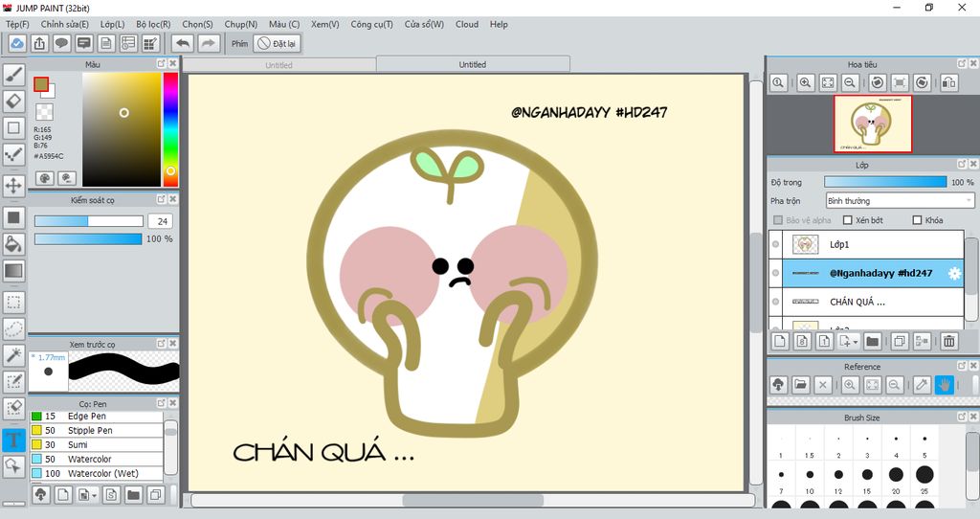The width and height of the screenshot is (980, 519).
Task: Select the Bucket fill tool
Action: pos(13,244)
